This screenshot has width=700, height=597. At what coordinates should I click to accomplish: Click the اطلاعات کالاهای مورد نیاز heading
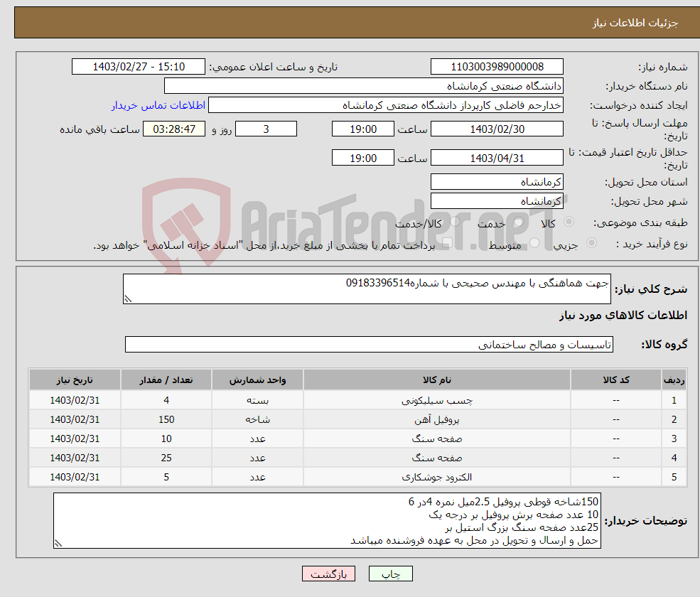[623, 316]
